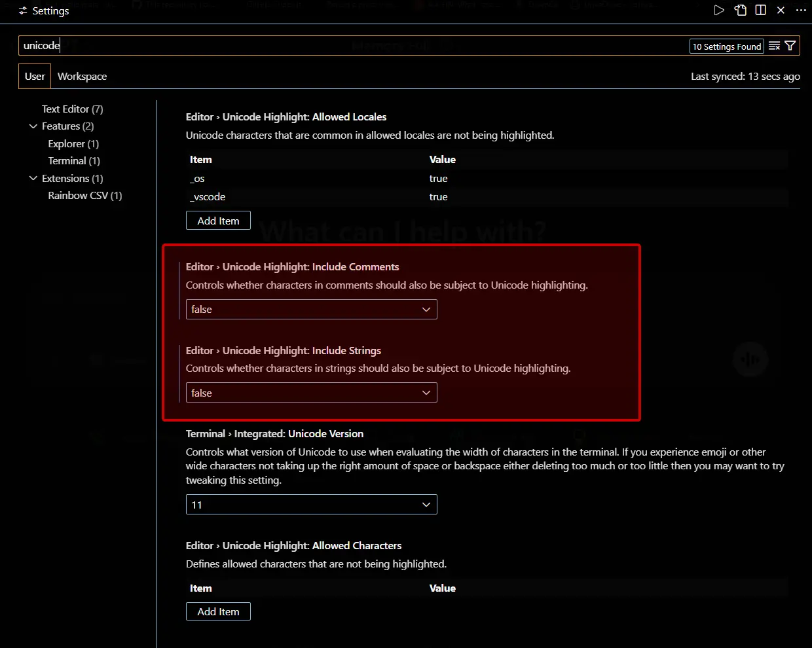The height and width of the screenshot is (648, 812).
Task: Select Text Editor (7) in the tree
Action: 73,109
